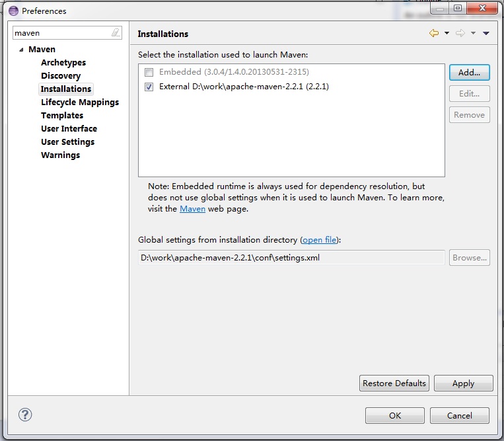Open Discovery preference page
Image resolution: width=504 pixels, height=441 pixels.
[x=61, y=75]
